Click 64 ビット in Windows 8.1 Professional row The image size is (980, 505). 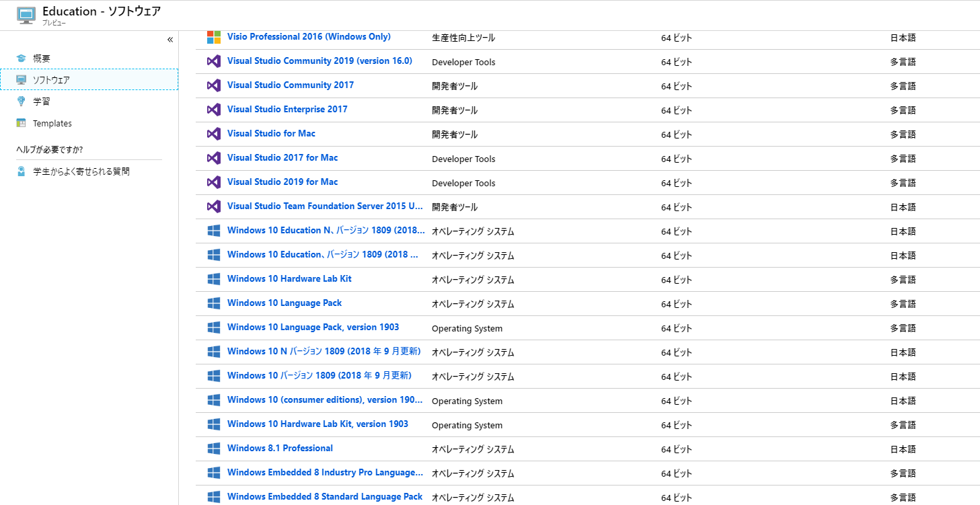click(x=677, y=449)
